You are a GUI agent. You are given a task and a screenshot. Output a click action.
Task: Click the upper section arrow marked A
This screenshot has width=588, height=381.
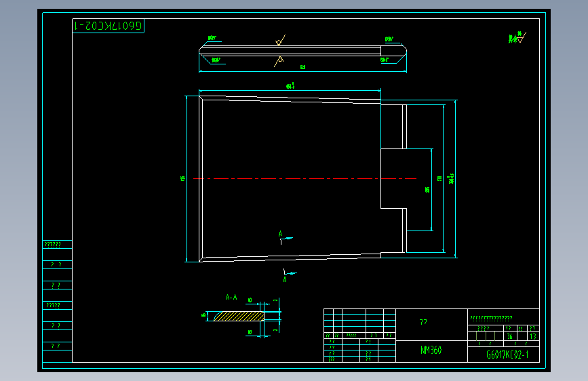tap(285, 237)
